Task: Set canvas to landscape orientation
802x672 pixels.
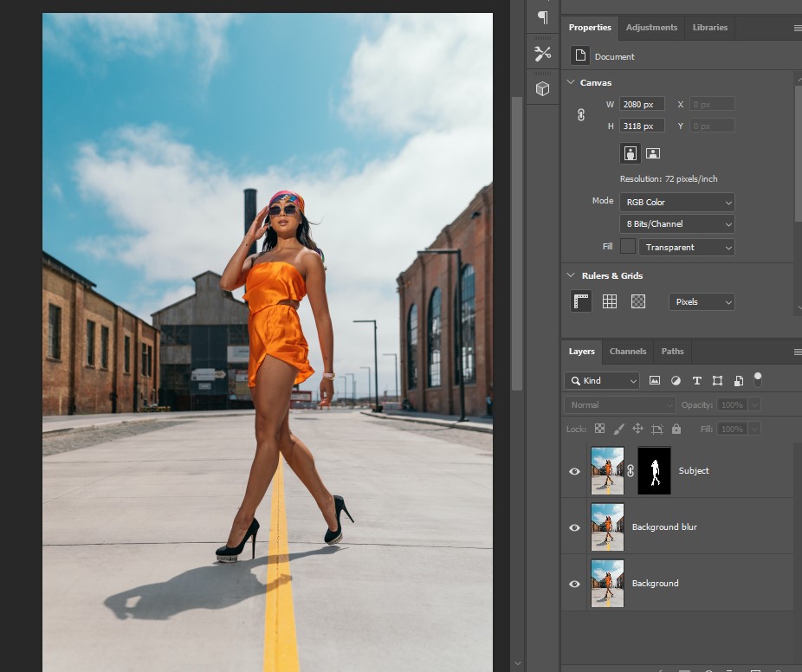Action: coord(653,153)
